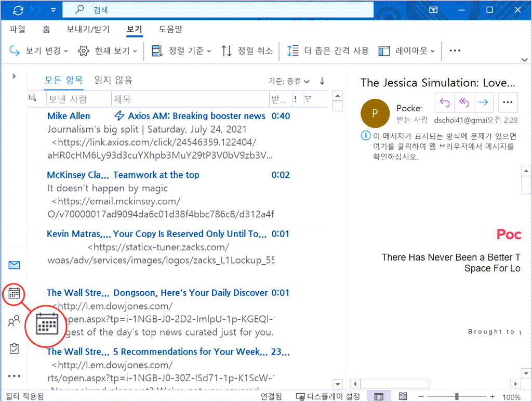Click the 검색 search box

[218, 10]
